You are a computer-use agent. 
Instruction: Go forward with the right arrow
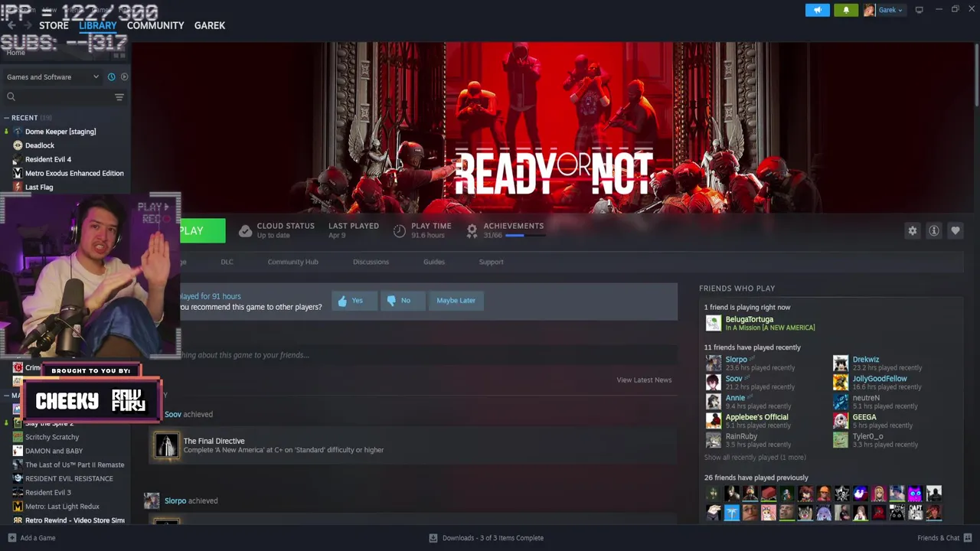click(28, 25)
